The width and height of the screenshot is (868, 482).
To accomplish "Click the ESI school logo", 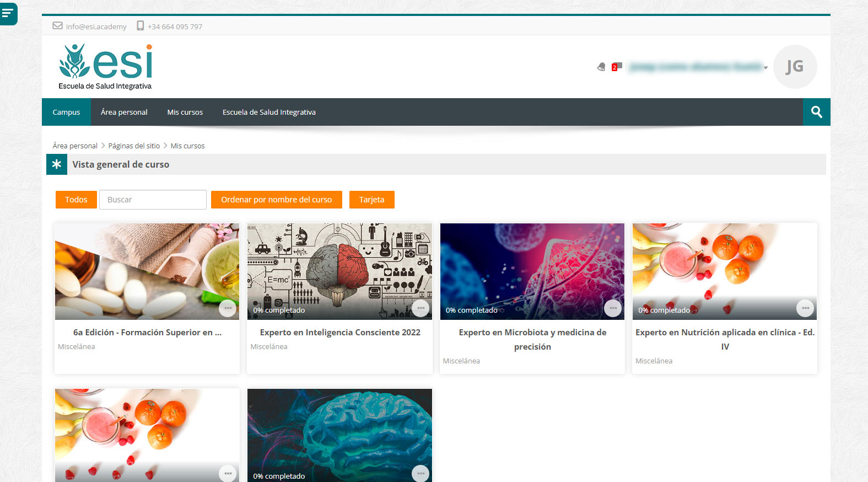I will pyautogui.click(x=105, y=67).
